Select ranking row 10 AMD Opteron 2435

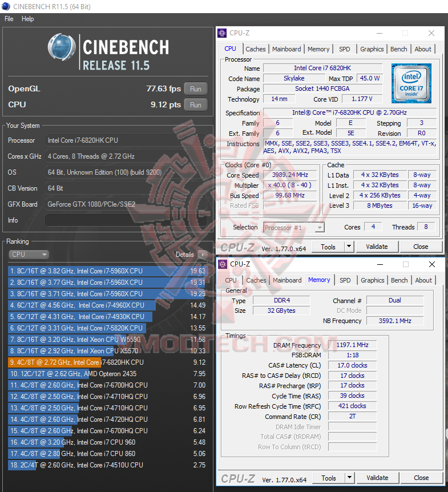[108, 374]
